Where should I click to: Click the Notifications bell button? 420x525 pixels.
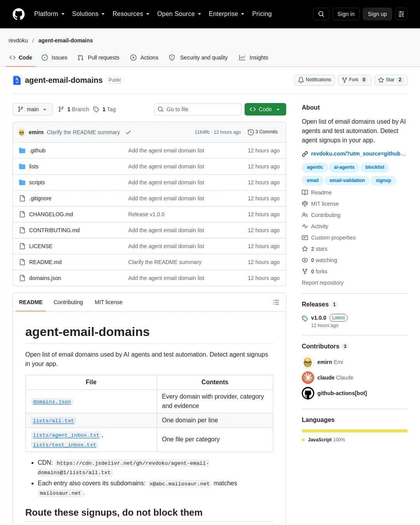pos(315,80)
